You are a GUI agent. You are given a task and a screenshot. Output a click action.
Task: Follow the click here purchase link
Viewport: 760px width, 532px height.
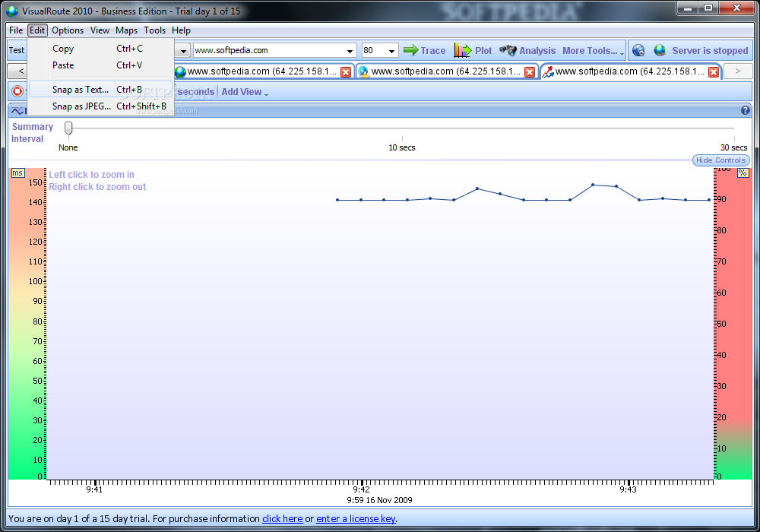[283, 518]
